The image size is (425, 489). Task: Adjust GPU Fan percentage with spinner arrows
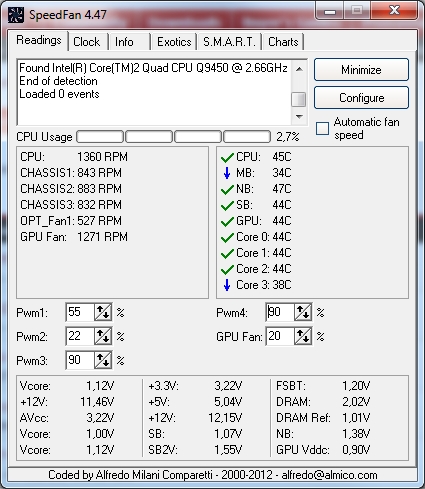[303, 336]
